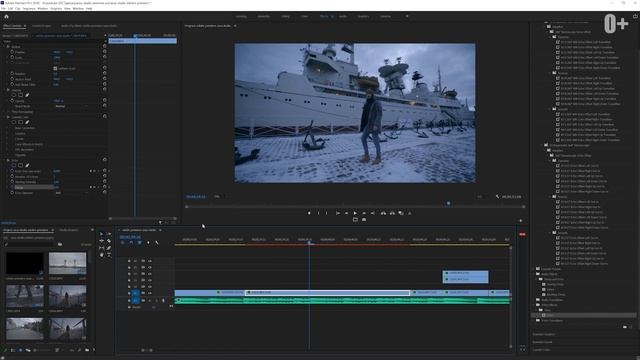Open Blend Mode dropdown showing Normal
This screenshot has width=640, height=360.
point(71,106)
